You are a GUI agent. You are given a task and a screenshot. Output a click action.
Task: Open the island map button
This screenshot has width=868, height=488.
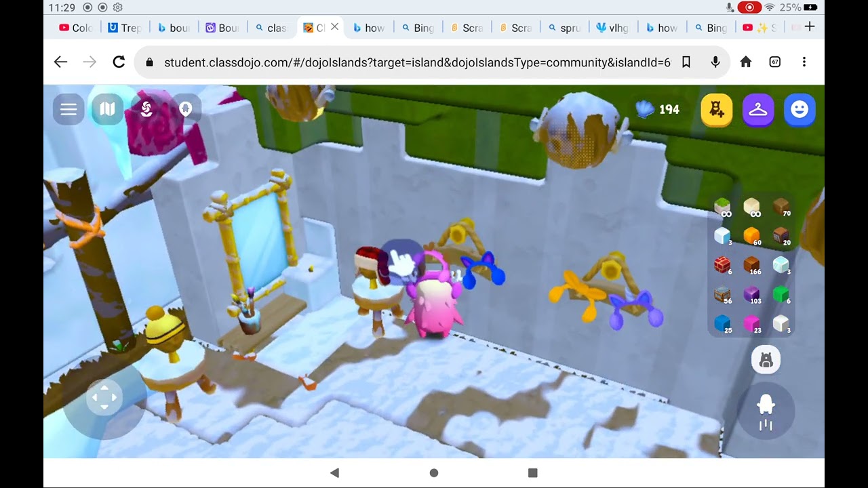click(x=108, y=109)
